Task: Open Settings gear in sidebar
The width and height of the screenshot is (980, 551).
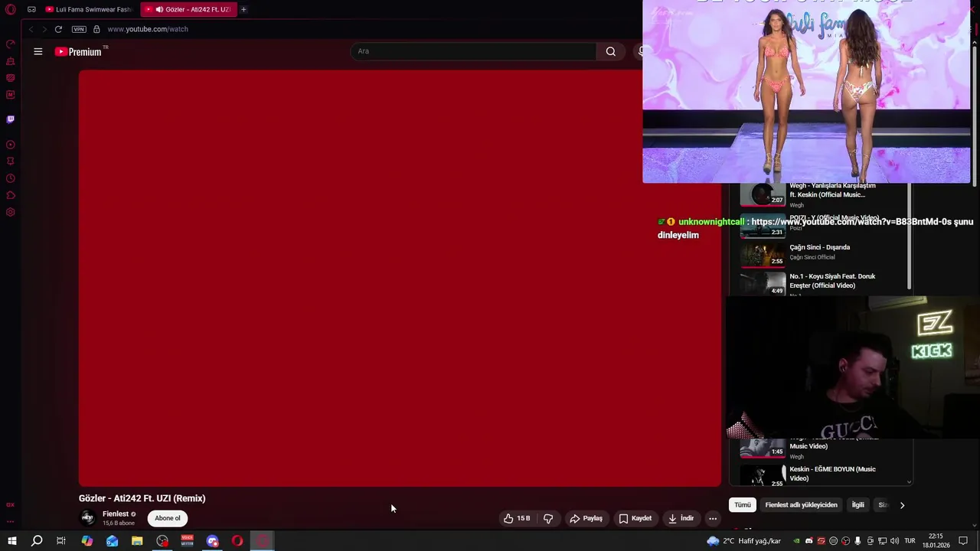Action: coord(11,212)
